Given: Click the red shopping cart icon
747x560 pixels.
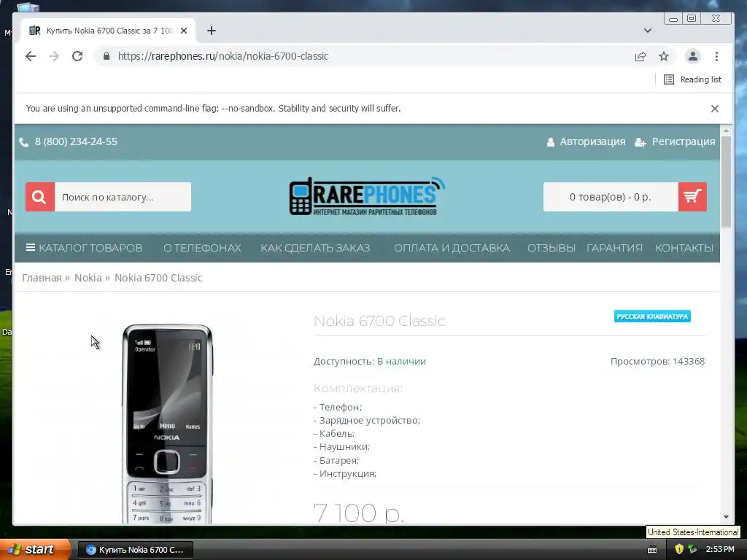Looking at the screenshot, I should [692, 197].
